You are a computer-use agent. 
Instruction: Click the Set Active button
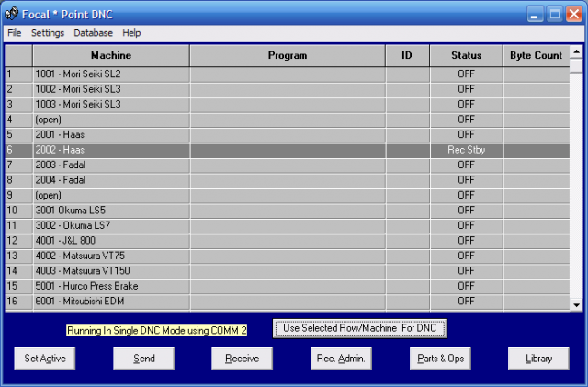(x=45, y=359)
